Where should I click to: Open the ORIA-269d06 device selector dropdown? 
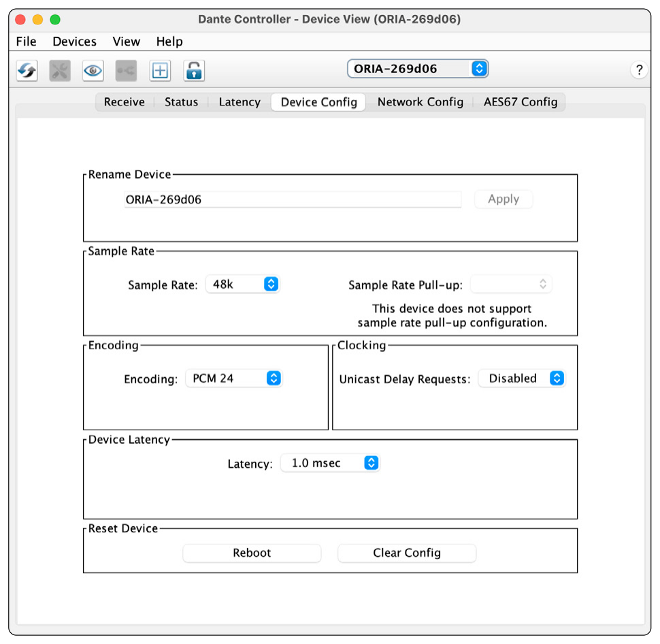tap(418, 69)
